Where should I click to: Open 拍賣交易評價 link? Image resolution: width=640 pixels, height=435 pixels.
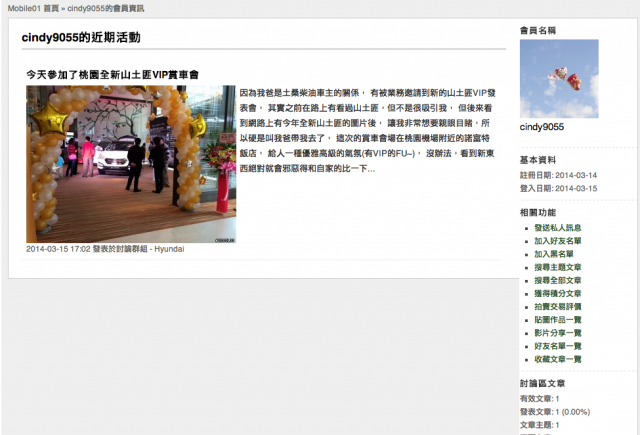tap(558, 306)
